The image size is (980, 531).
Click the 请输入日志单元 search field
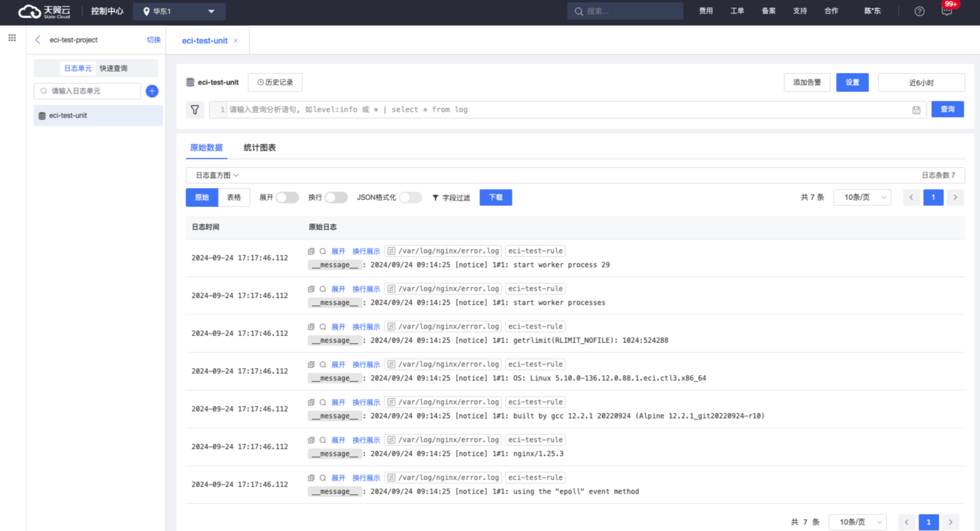[x=88, y=91]
